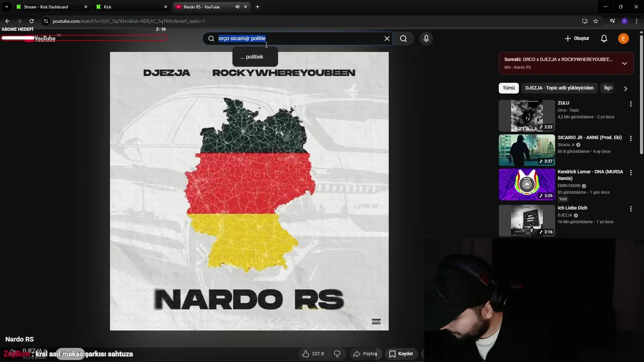Screen dimensions: 644x362
Task: Open the media controls icon in Chrome toolbar
Action: pos(612,21)
